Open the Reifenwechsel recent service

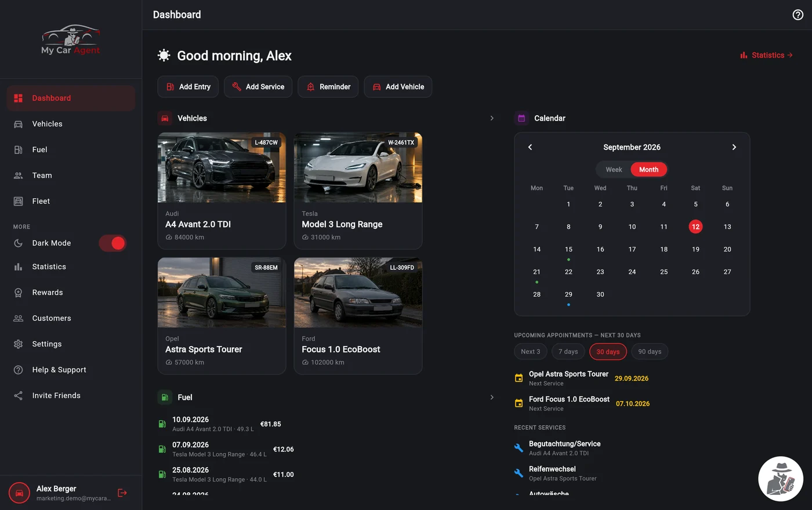[556, 473]
